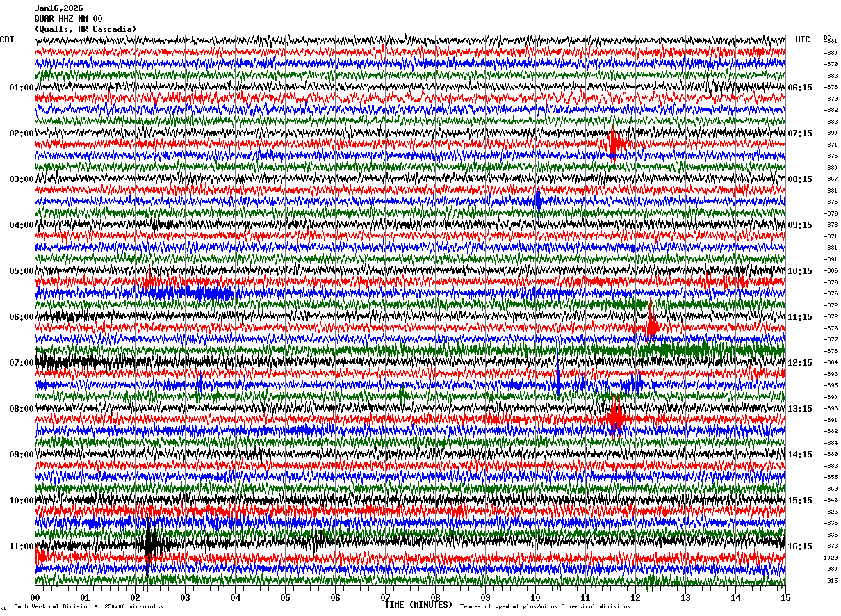Click the 06:15 UTC time label

tap(801, 88)
